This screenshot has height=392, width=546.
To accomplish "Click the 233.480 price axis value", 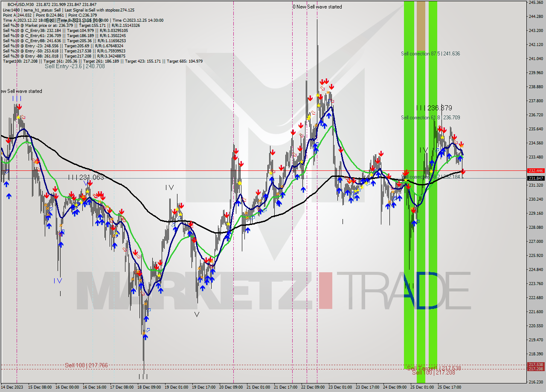I will pyautogui.click(x=536, y=157).
